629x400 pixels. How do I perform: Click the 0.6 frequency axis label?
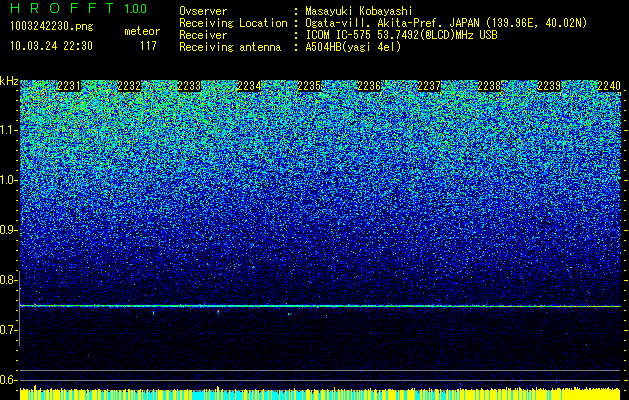(x=9, y=380)
